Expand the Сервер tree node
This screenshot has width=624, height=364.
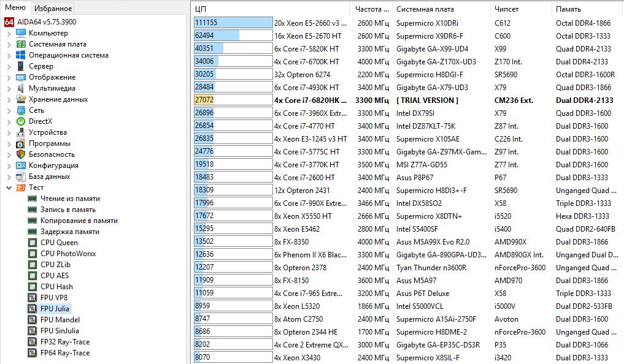tap(9, 66)
